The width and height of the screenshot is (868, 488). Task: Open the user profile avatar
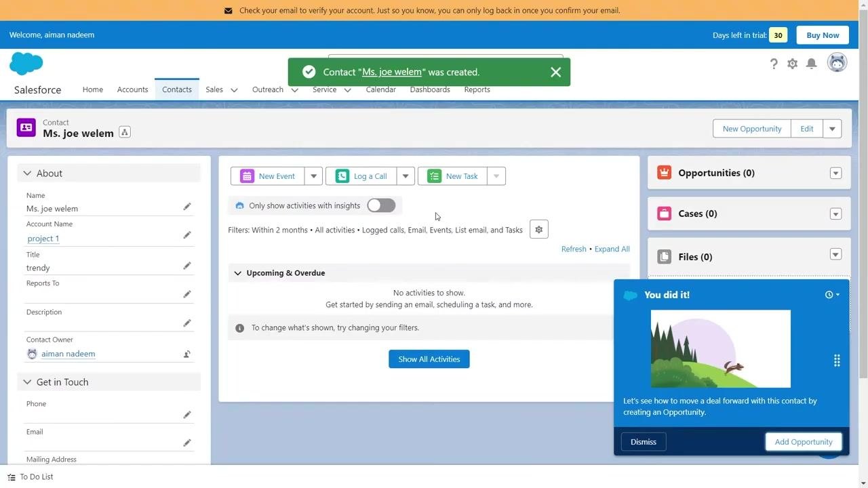click(837, 62)
